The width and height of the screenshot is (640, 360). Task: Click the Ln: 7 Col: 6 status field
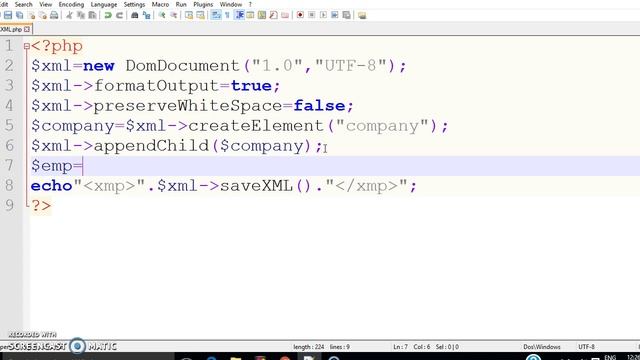click(411, 347)
